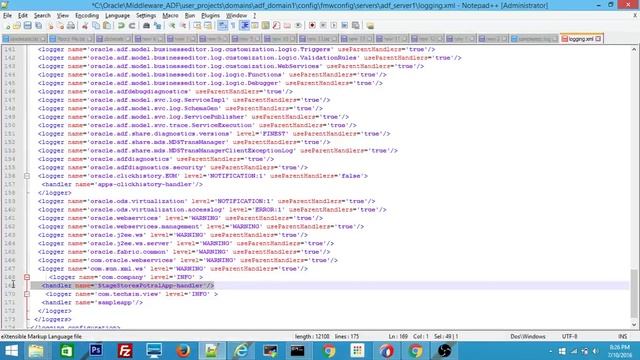
Task: Click the vertical scrollbar down arrow
Action: [x=634, y=325]
